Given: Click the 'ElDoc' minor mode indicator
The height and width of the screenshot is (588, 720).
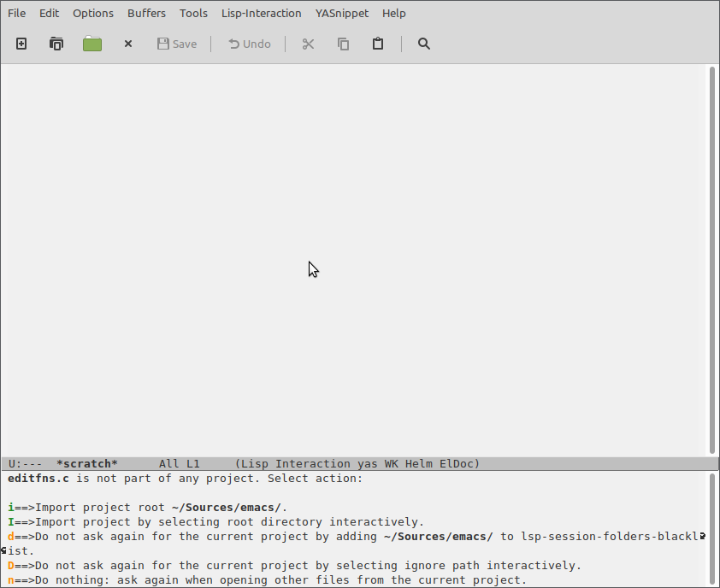Looking at the screenshot, I should (x=457, y=463).
